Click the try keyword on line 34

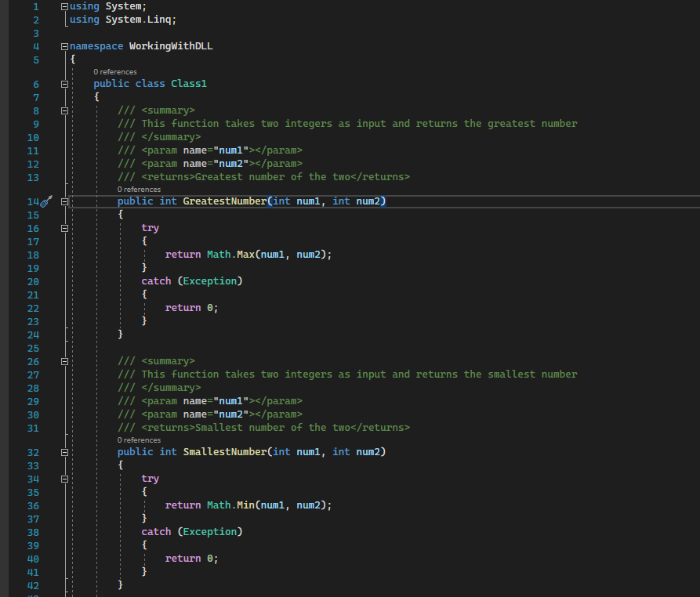(x=150, y=479)
